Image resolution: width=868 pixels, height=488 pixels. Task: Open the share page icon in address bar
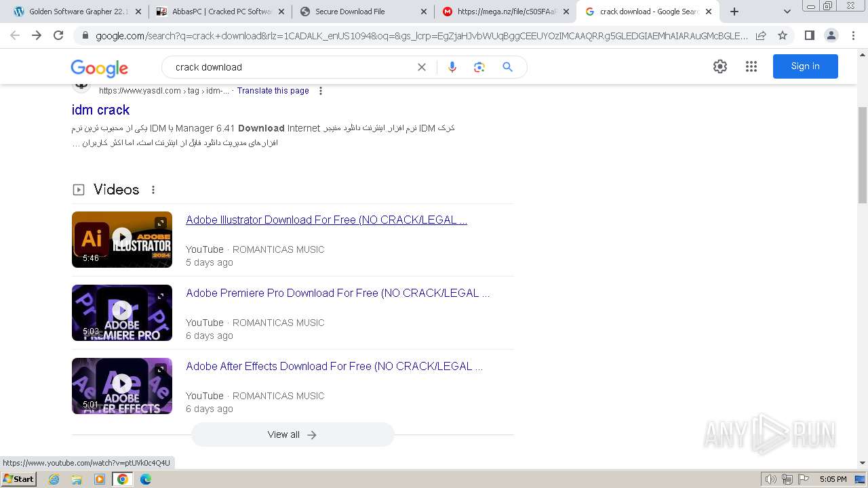click(761, 35)
